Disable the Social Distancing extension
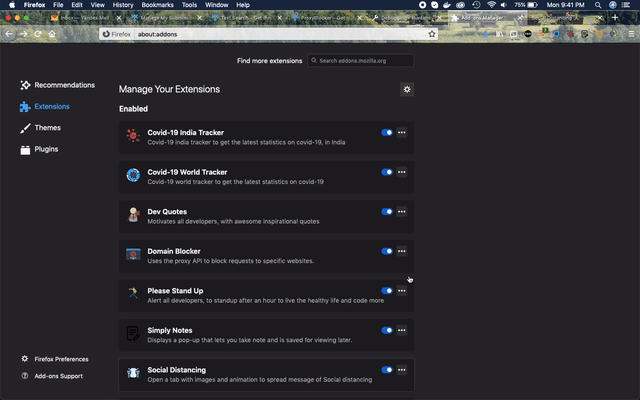The height and width of the screenshot is (400, 640). (x=387, y=370)
